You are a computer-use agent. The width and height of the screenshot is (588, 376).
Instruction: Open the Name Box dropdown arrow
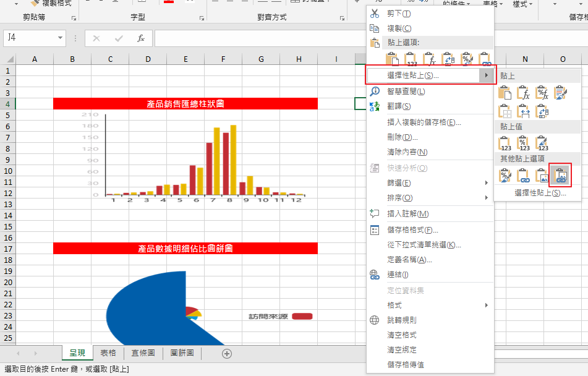[60, 38]
